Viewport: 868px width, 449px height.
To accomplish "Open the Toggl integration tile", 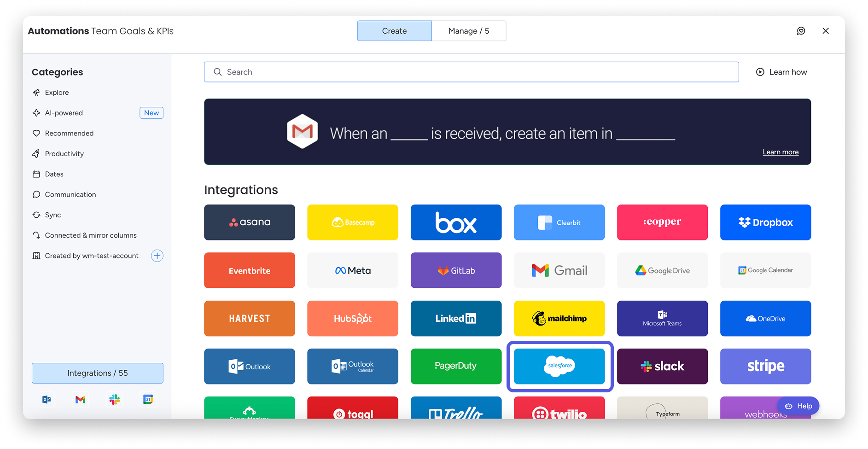I will tap(353, 408).
